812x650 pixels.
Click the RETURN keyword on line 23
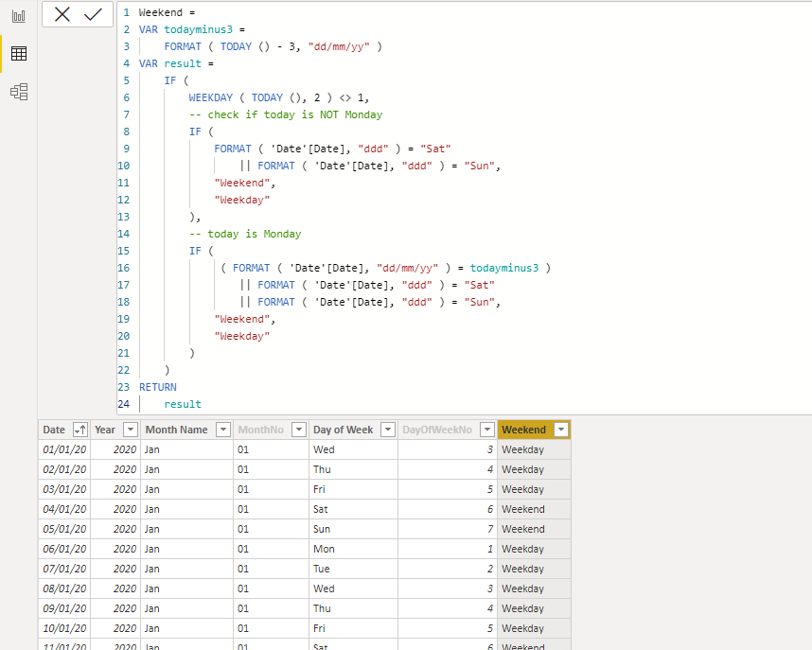(x=158, y=387)
